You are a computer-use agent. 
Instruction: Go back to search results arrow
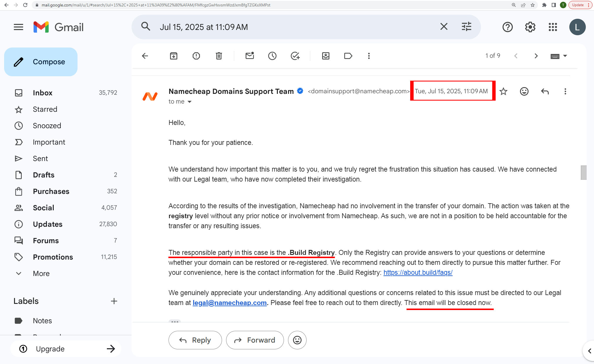pos(145,56)
